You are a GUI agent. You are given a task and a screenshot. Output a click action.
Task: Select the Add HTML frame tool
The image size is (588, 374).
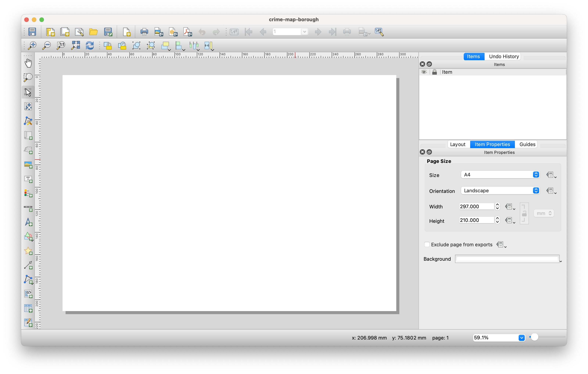(x=28, y=294)
